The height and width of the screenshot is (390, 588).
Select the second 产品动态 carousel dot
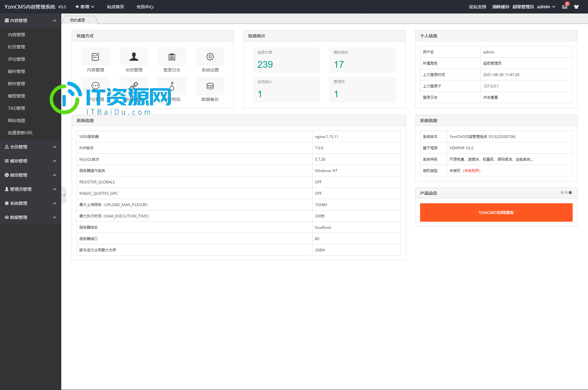click(x=566, y=193)
